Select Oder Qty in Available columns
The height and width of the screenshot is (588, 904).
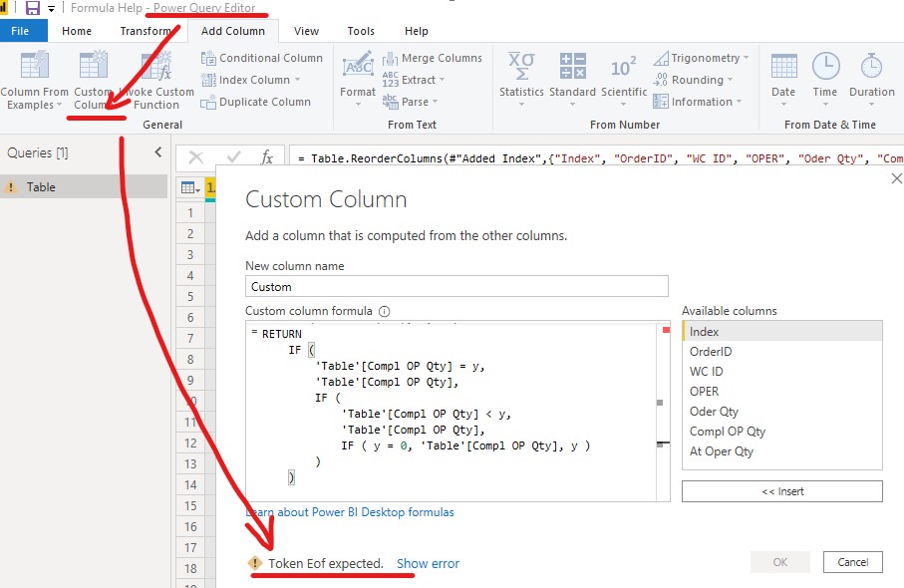(x=781, y=412)
